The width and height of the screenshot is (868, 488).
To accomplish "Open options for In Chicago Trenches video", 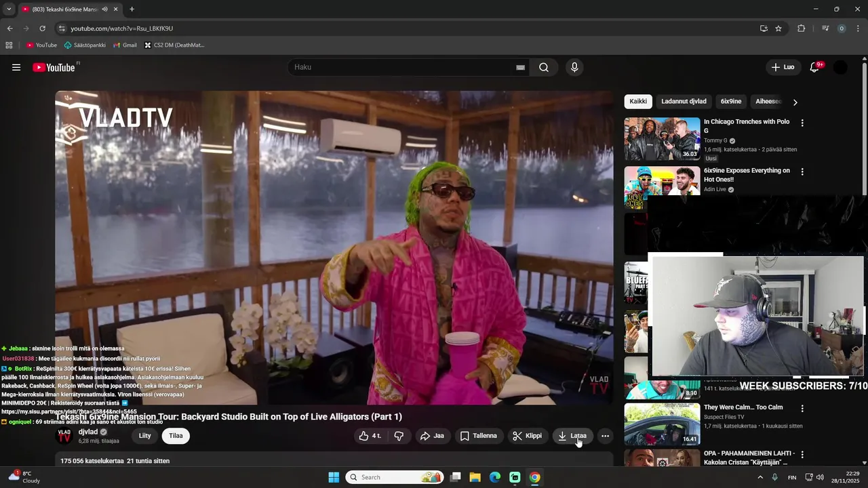I will point(802,123).
